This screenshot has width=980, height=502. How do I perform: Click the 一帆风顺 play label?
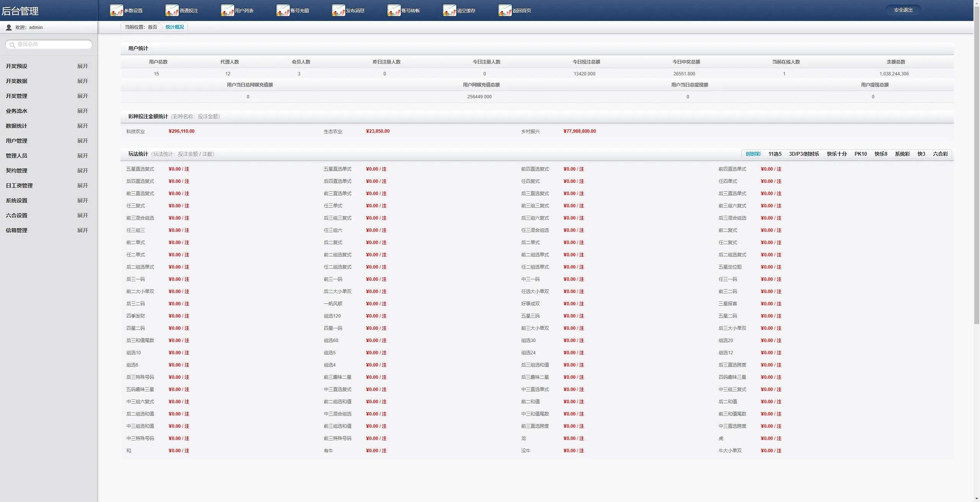point(333,304)
